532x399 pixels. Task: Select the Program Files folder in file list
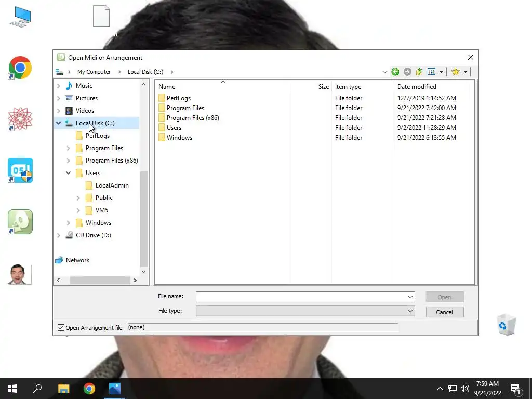(185, 108)
